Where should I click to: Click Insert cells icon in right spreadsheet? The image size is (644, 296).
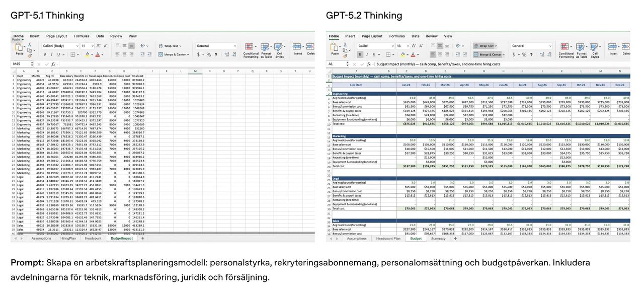coord(613,46)
